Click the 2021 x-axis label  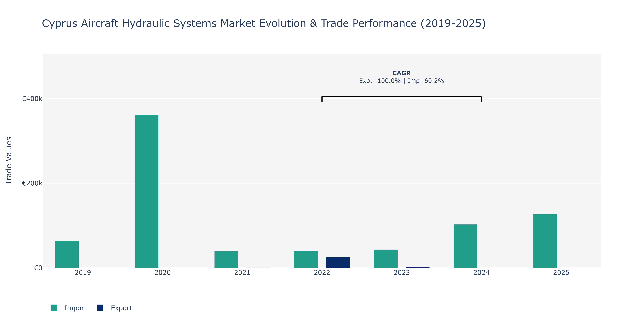[242, 272]
